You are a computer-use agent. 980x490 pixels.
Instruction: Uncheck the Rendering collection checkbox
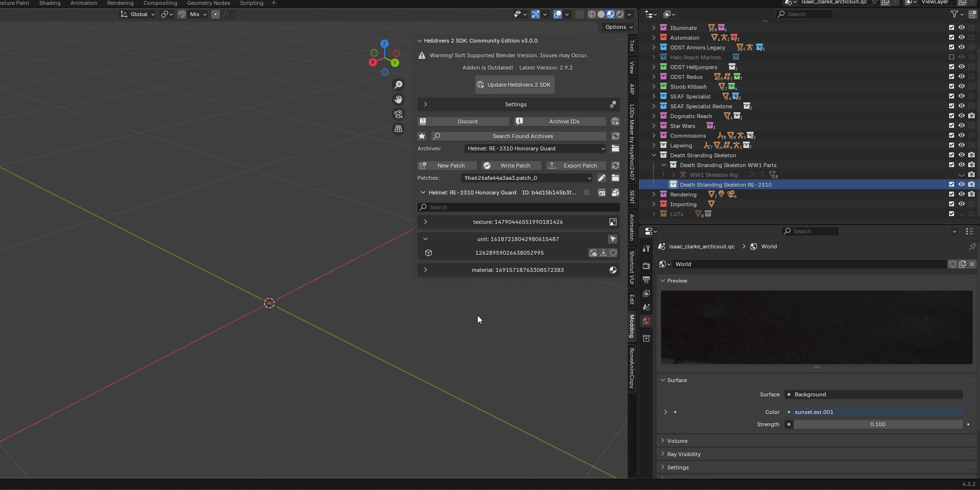[x=952, y=195]
